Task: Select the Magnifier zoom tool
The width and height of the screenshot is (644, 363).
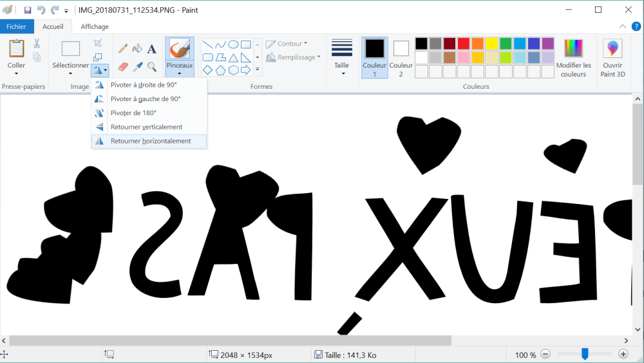Action: pyautogui.click(x=152, y=66)
